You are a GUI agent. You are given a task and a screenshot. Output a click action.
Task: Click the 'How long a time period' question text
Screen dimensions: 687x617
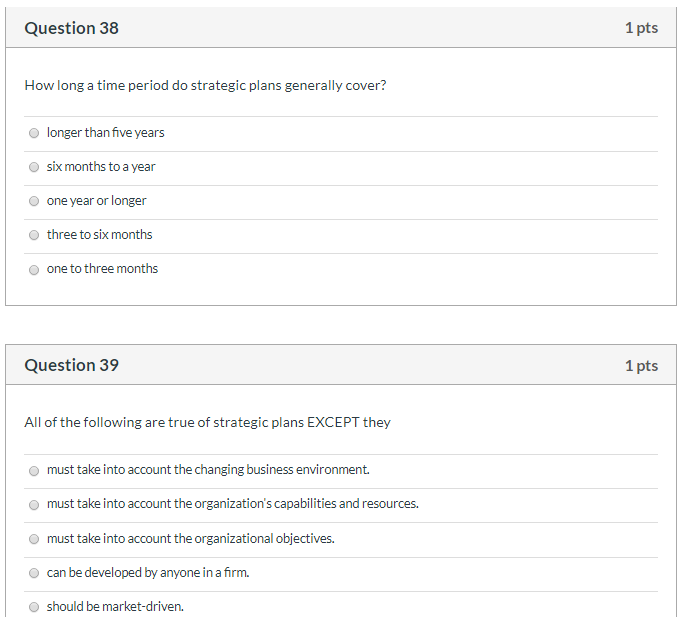205,85
